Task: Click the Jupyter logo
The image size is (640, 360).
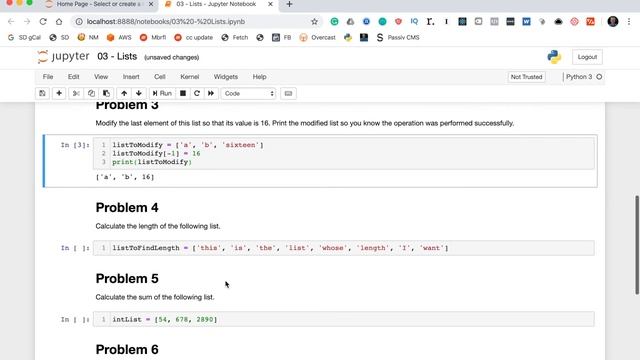Action: coord(63,56)
